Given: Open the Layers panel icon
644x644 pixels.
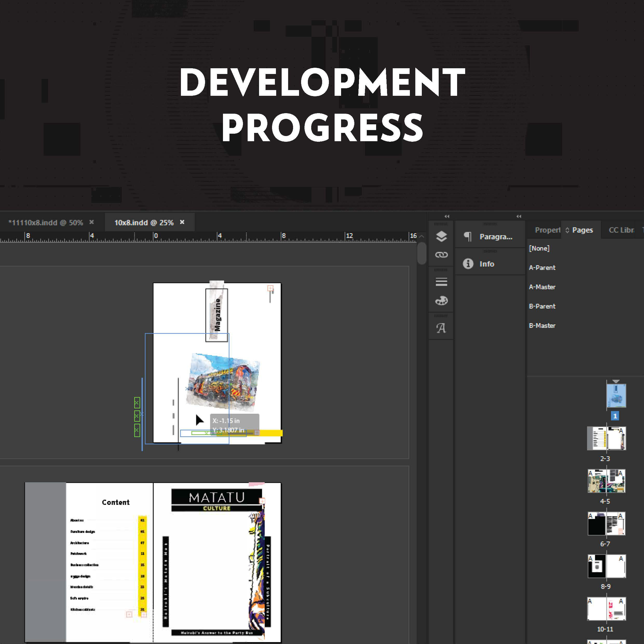Looking at the screenshot, I should (x=441, y=236).
